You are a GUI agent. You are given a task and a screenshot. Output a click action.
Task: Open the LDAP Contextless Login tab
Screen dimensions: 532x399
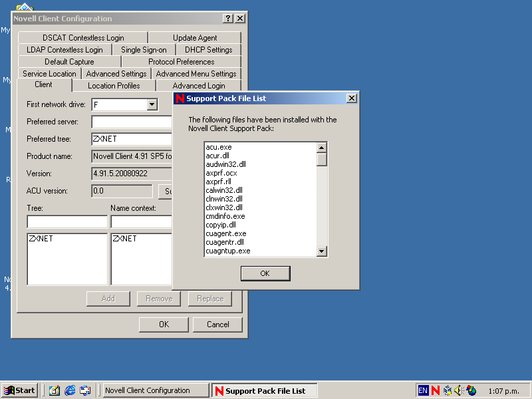(65, 50)
